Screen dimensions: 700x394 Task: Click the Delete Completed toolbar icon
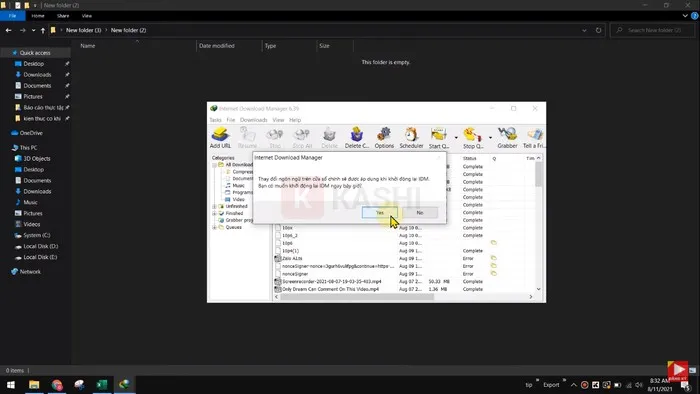357,137
